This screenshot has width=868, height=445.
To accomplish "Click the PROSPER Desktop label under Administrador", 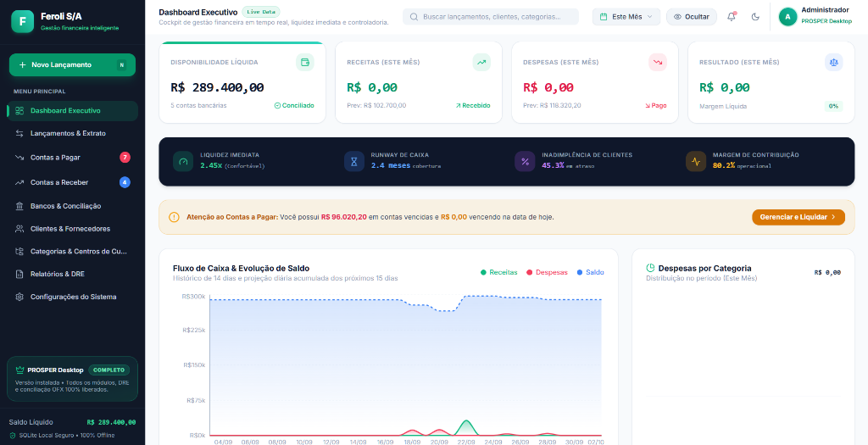I will coord(826,21).
